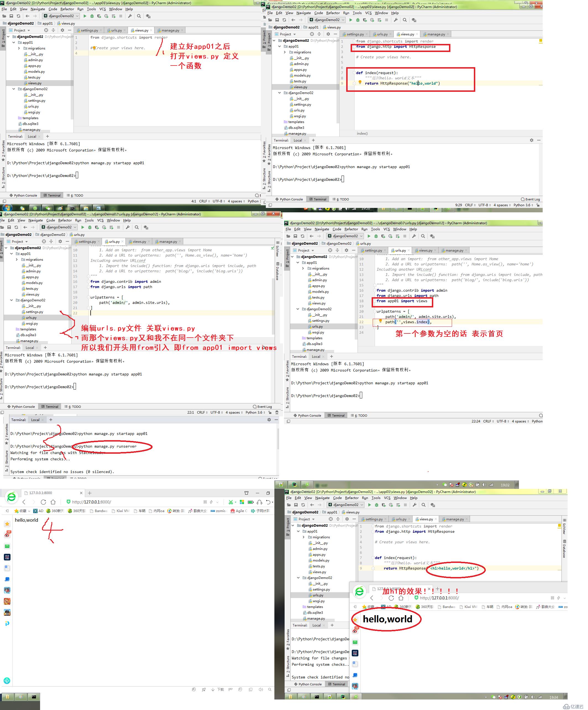Refresh page in browser showing plain hello,world
This screenshot has width=588, height=710.
click(43, 502)
